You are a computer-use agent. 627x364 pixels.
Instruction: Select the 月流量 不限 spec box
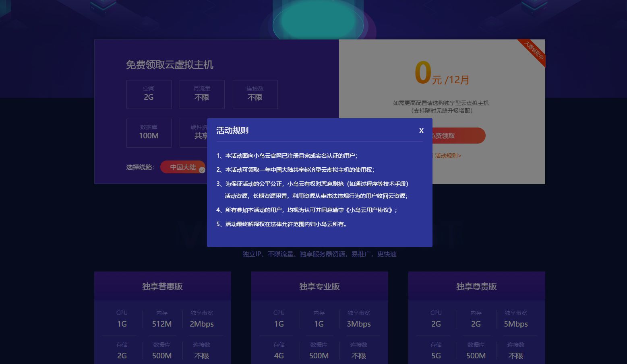click(x=202, y=94)
